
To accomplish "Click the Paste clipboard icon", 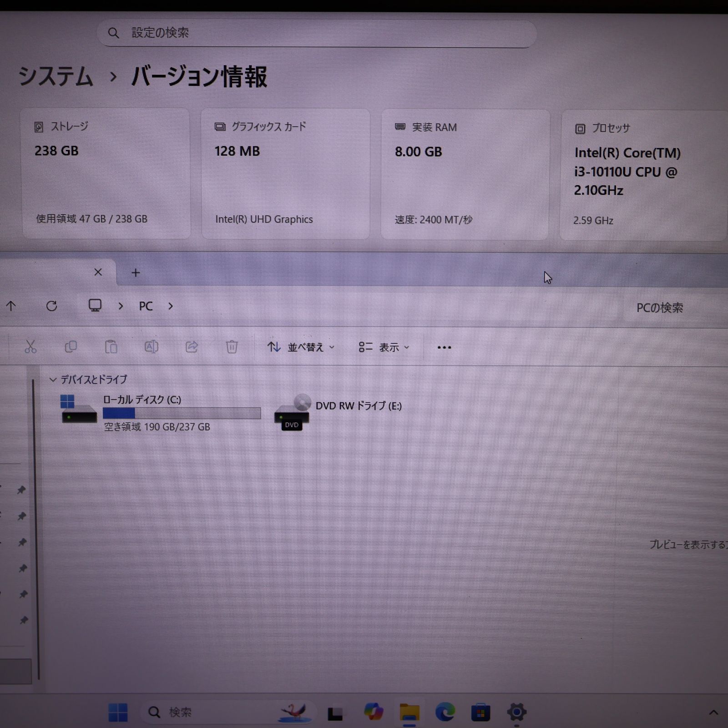I will (111, 347).
